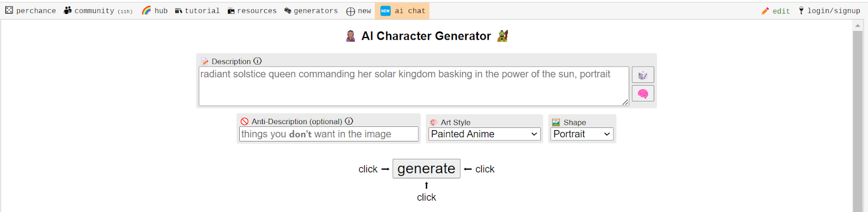868x212 pixels.
Task: Click the dice randomize description icon
Action: (x=643, y=75)
